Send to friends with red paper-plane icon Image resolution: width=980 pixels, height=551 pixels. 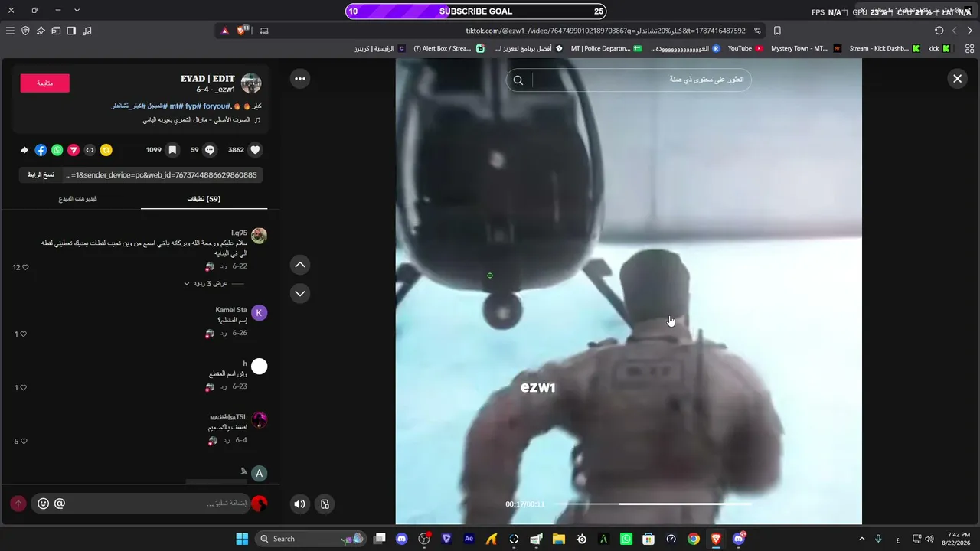73,150
